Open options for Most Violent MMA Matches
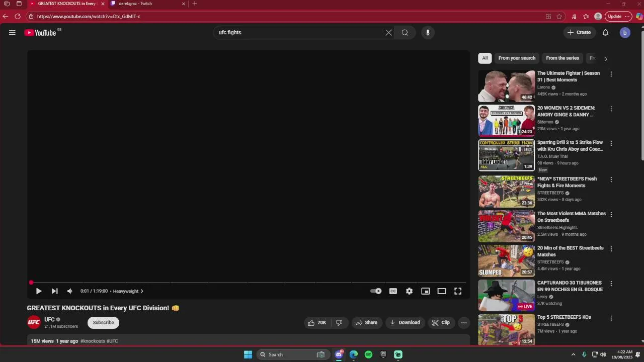 tap(611, 214)
